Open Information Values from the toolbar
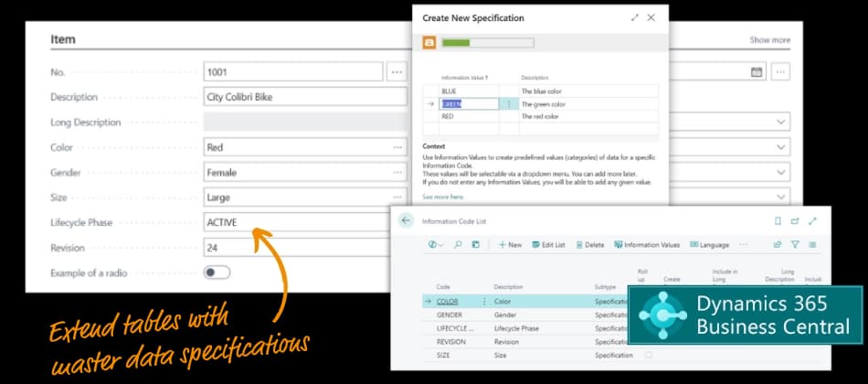The height and width of the screenshot is (384, 868). pyautogui.click(x=647, y=244)
